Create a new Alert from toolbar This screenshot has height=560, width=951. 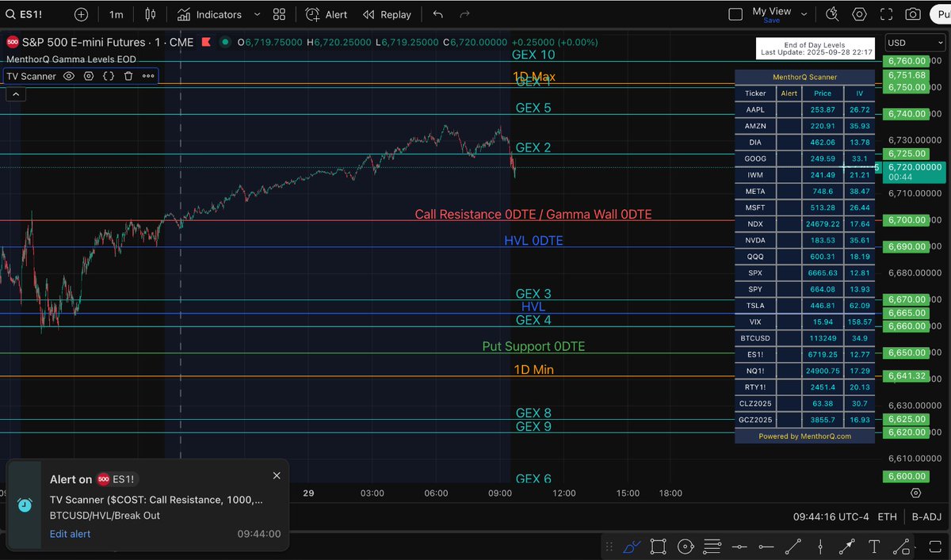pyautogui.click(x=327, y=14)
